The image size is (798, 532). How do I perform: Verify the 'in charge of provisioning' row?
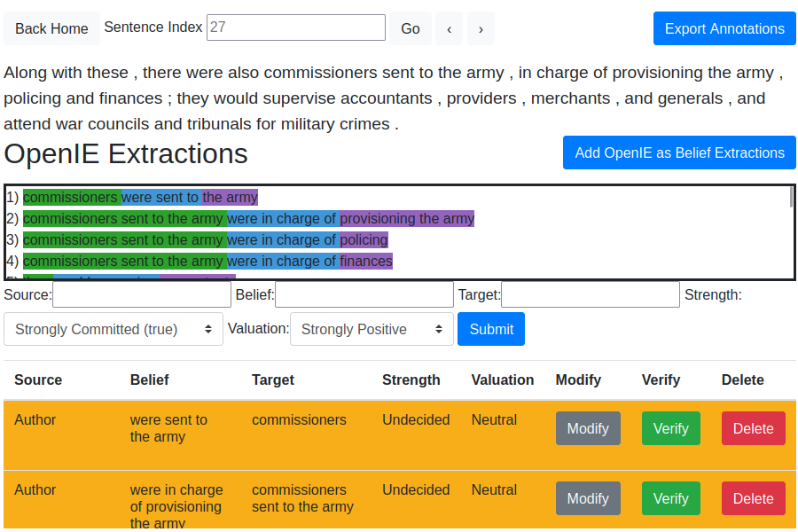670,498
